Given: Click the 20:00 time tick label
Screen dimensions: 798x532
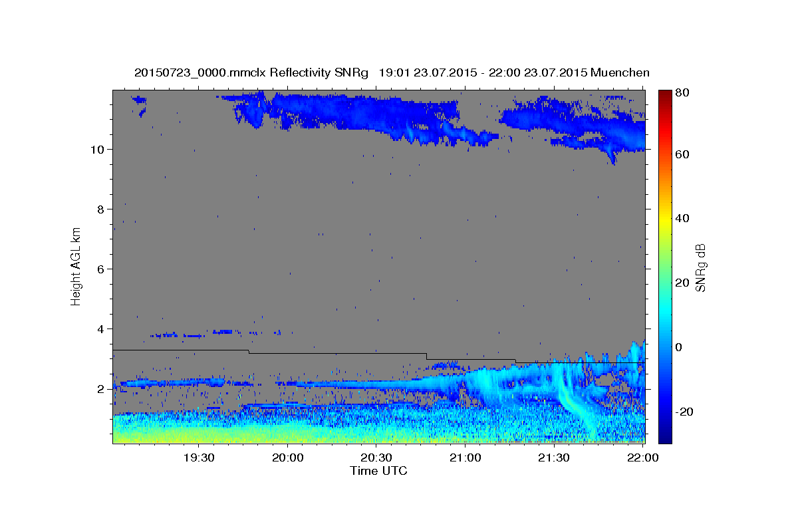Looking at the screenshot, I should tap(287, 458).
